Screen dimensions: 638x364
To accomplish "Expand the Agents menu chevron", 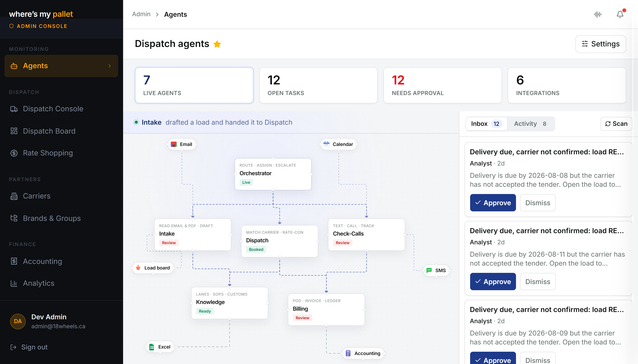I will [110, 66].
